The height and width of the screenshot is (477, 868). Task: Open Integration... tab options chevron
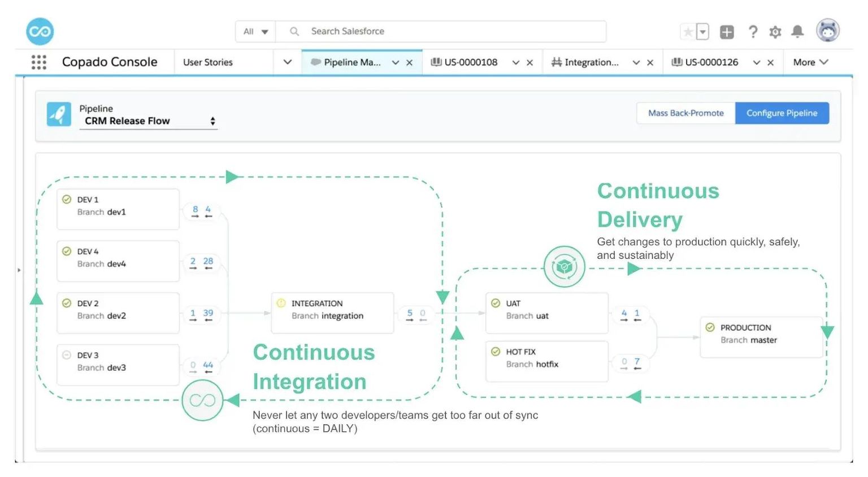coord(636,63)
